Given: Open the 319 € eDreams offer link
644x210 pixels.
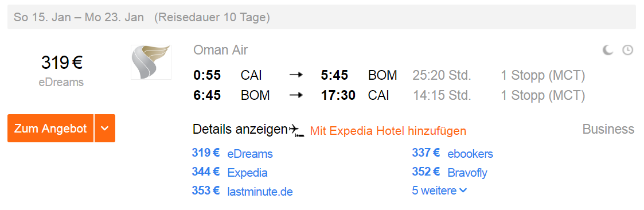Looking at the screenshot, I should [x=232, y=153].
